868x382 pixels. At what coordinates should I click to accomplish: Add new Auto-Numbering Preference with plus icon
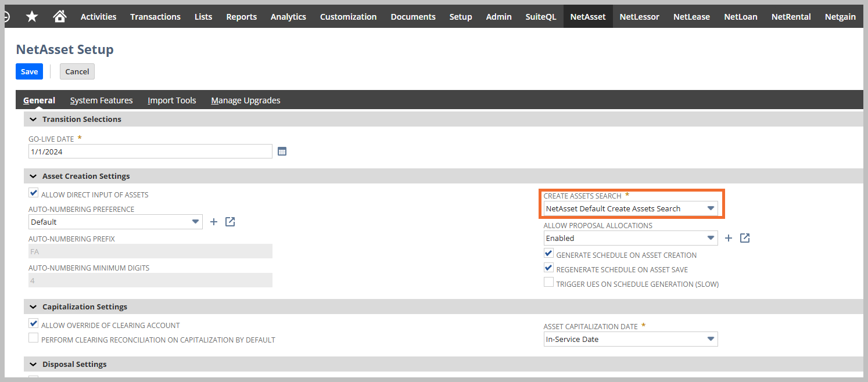coord(213,222)
